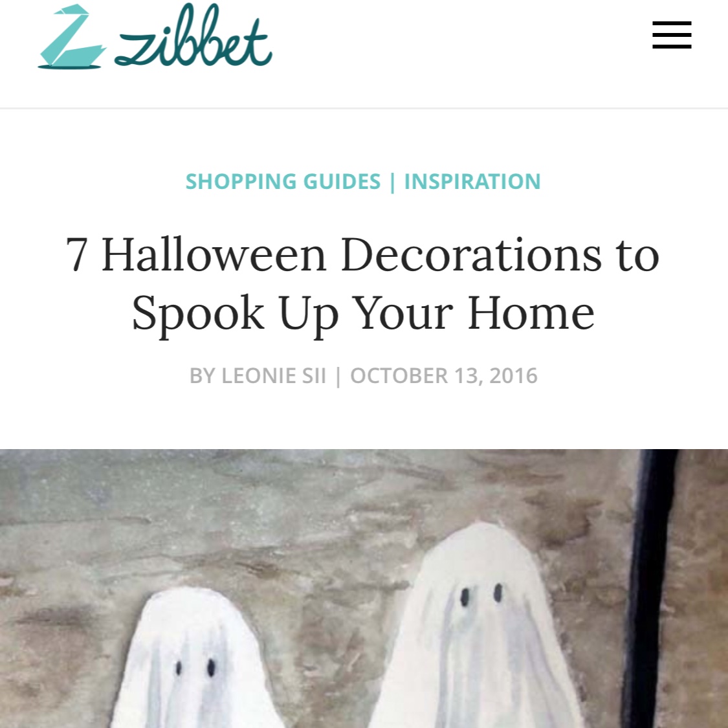The image size is (728, 728).
Task: Click the "BY" label before author name
Action: click(x=202, y=375)
